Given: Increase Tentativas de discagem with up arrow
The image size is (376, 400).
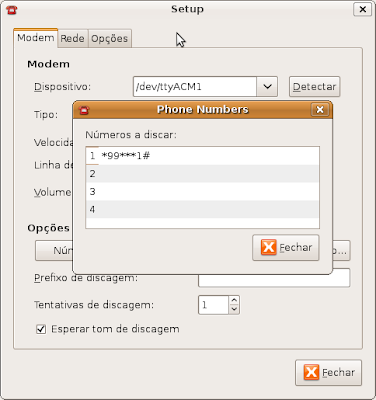Looking at the screenshot, I should pyautogui.click(x=234, y=300).
